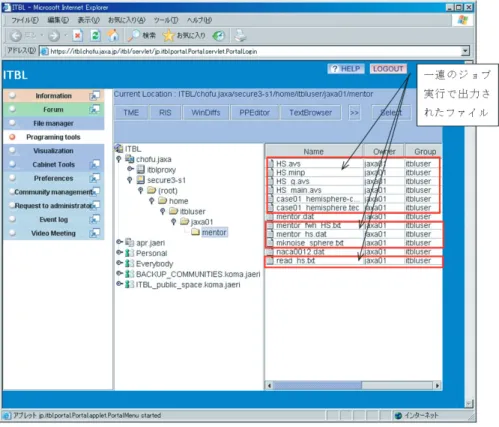Click the HELP button
Image resolution: width=499 pixels, height=427 pixels.
346,69
